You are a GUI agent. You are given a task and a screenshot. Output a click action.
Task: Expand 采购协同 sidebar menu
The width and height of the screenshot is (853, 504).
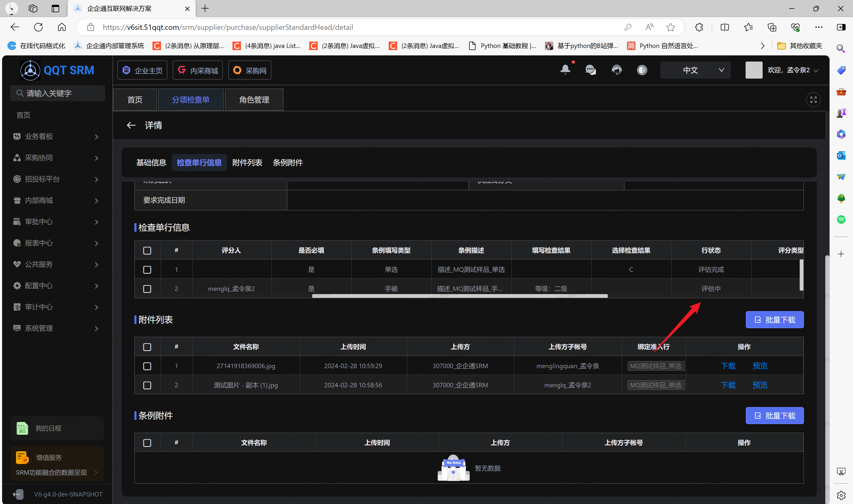coord(57,158)
